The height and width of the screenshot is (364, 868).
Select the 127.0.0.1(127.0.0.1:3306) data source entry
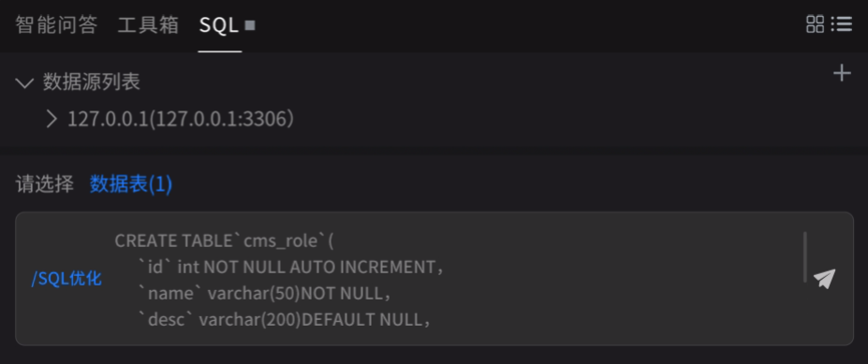tap(181, 119)
